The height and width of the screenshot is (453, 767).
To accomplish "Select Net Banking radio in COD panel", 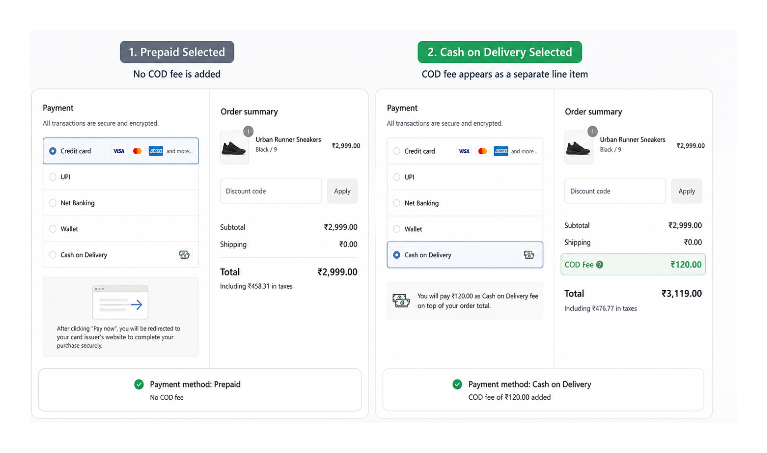I will point(397,203).
